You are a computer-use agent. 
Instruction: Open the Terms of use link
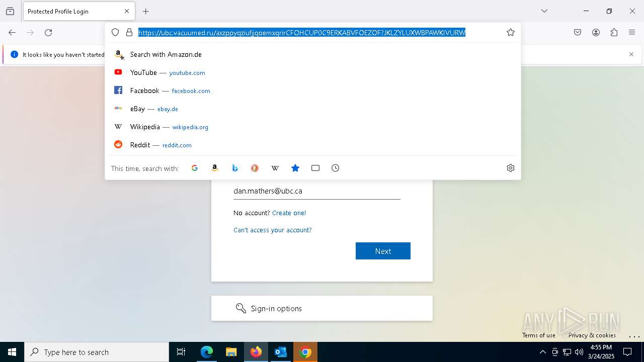coord(539,335)
